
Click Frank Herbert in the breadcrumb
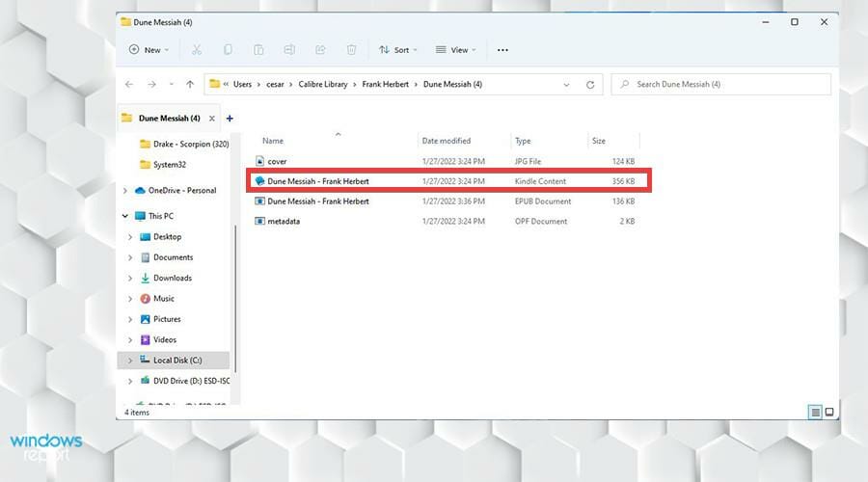point(385,84)
